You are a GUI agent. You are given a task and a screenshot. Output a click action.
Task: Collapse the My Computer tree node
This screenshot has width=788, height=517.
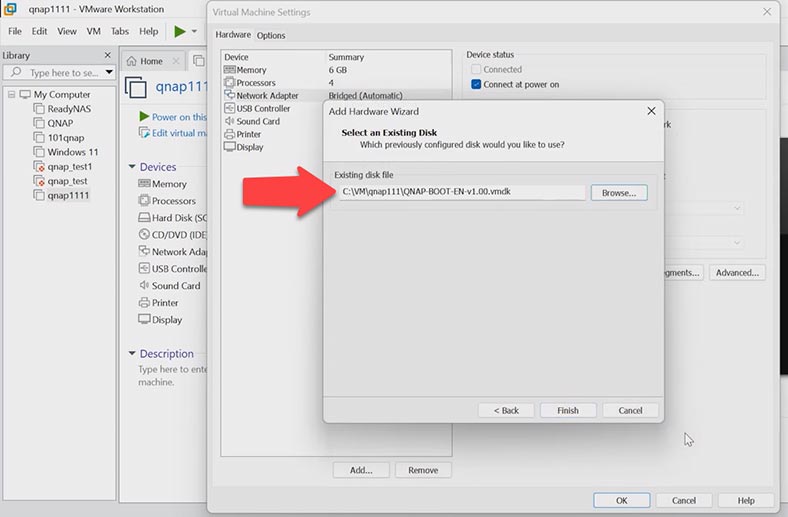tap(12, 94)
